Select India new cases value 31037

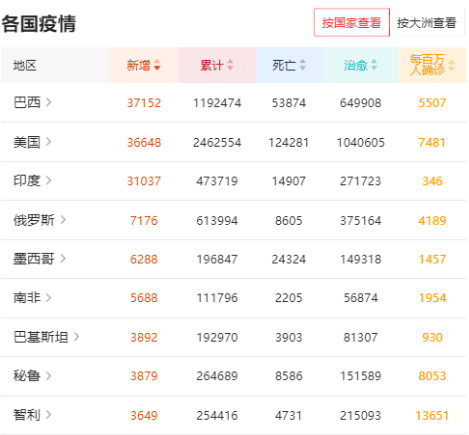144,181
